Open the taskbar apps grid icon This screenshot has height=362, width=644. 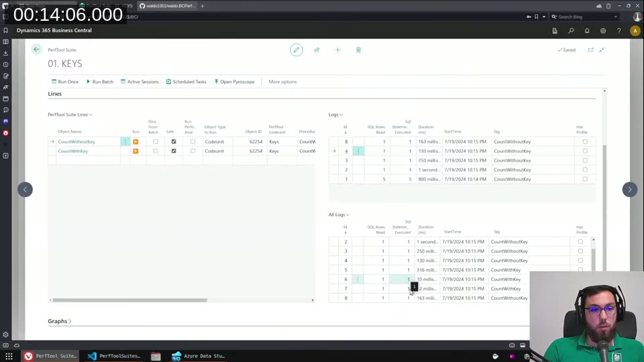click(9, 356)
